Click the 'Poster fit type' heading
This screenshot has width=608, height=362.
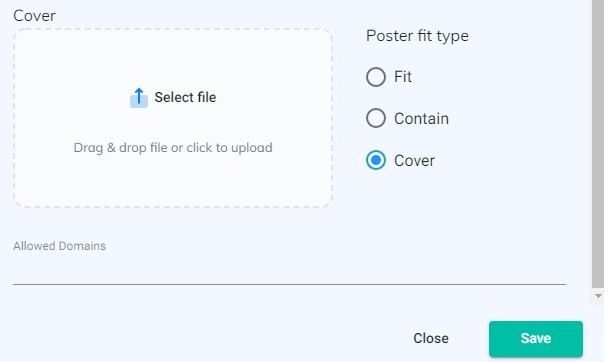point(417,36)
